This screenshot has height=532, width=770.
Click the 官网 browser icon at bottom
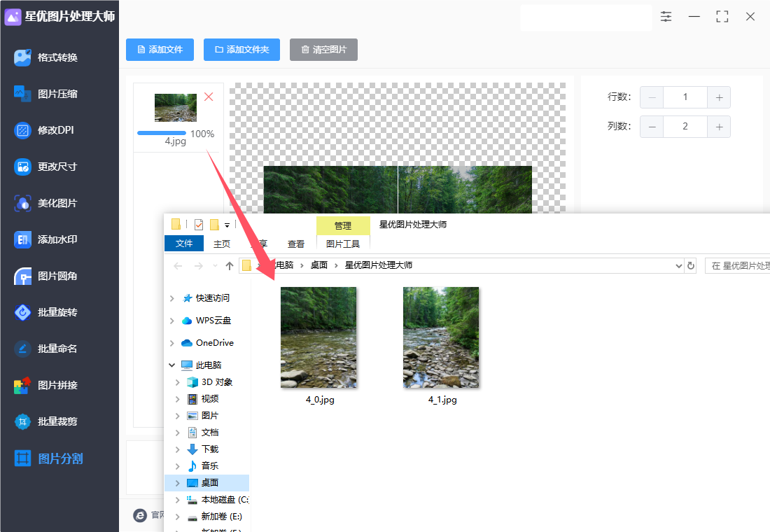[140, 515]
